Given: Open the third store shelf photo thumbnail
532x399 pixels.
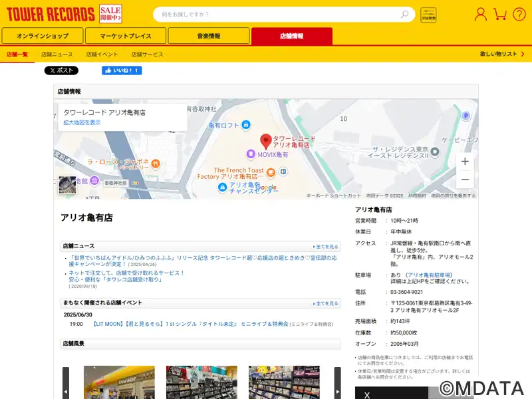Looking at the screenshot, I should pos(284,382).
